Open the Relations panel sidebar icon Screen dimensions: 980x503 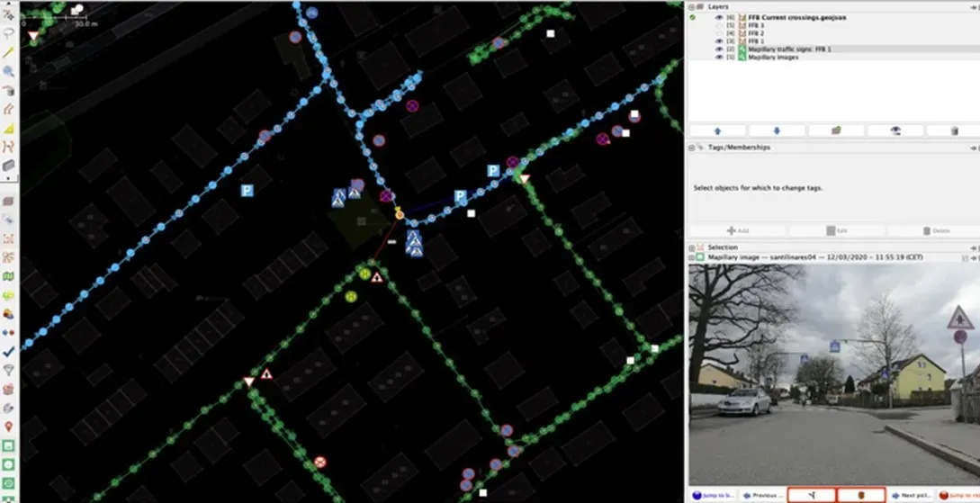[x=8, y=257]
